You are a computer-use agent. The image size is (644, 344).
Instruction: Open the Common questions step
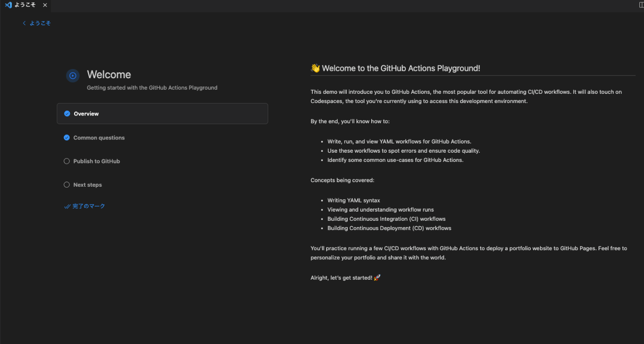pyautogui.click(x=162, y=138)
